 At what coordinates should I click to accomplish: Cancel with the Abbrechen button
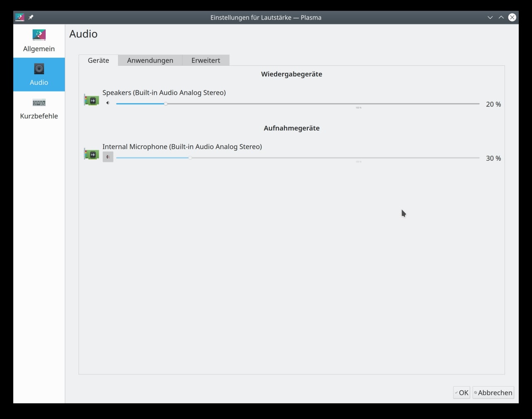click(493, 393)
